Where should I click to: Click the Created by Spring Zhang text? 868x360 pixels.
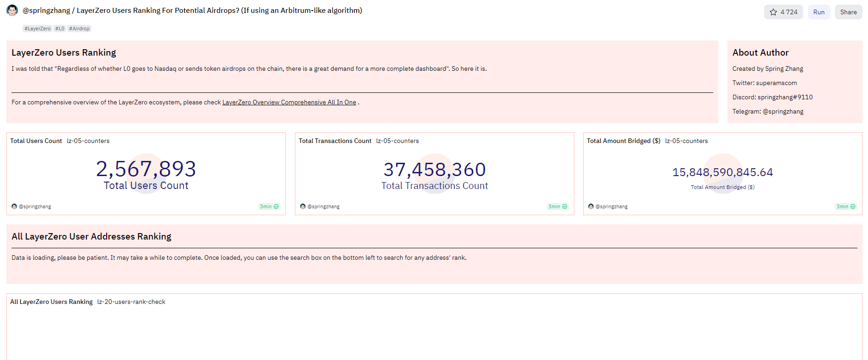[x=768, y=69]
